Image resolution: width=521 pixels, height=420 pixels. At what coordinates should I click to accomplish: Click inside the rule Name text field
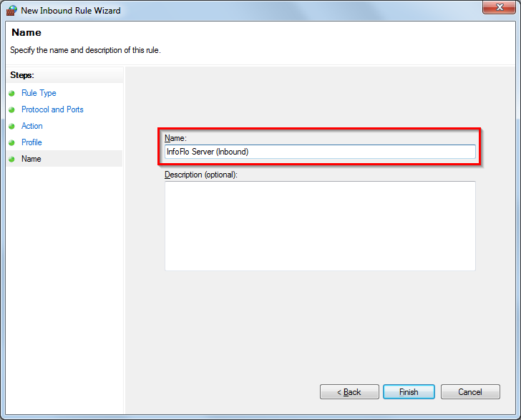tap(320, 152)
